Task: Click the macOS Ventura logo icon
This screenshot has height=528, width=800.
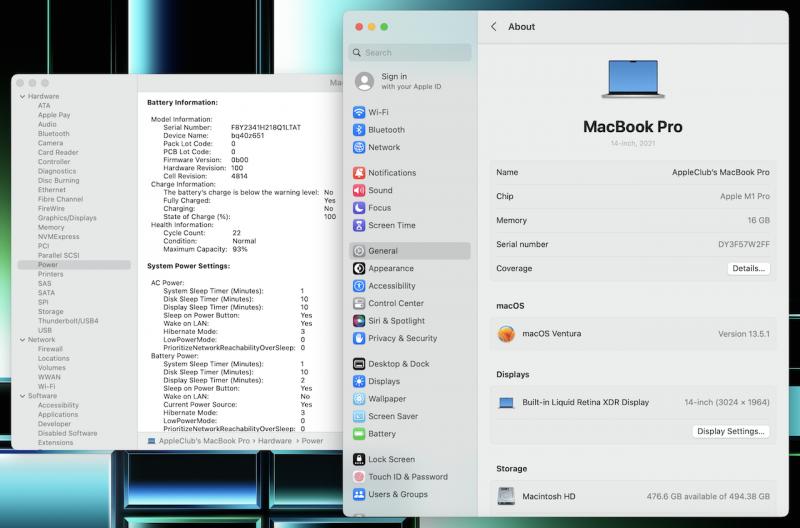Action: (506, 334)
